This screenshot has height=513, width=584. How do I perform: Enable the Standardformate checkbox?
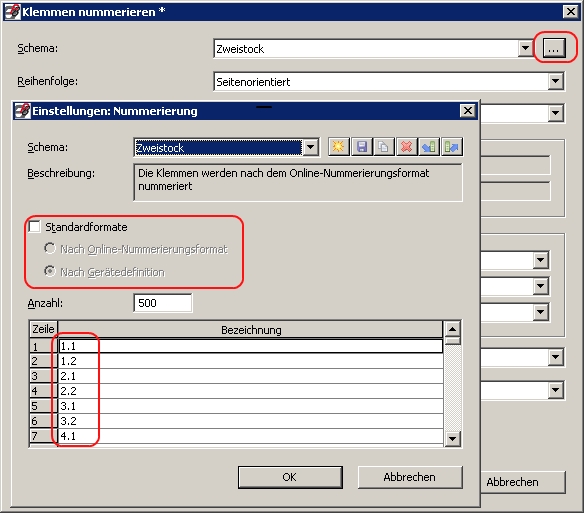pos(34,227)
